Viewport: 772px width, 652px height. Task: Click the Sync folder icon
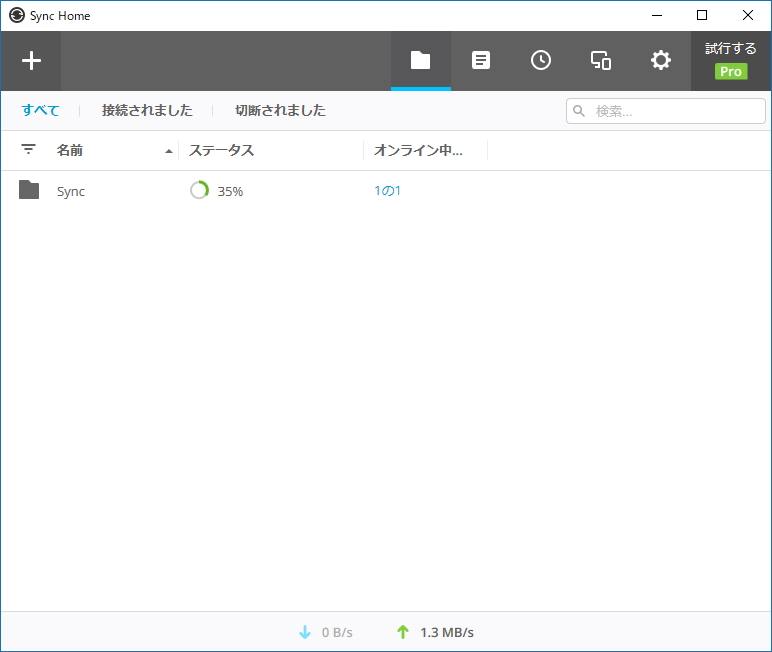coord(29,190)
